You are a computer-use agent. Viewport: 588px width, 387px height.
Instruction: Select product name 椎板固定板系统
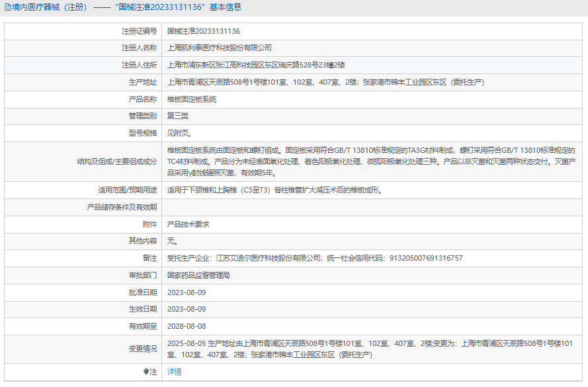click(x=191, y=99)
